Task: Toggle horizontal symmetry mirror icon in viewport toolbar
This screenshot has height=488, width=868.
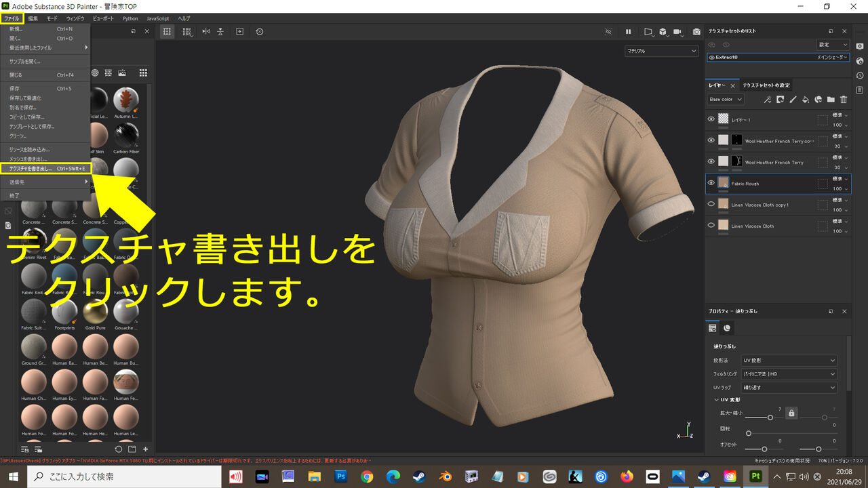Action: (206, 32)
